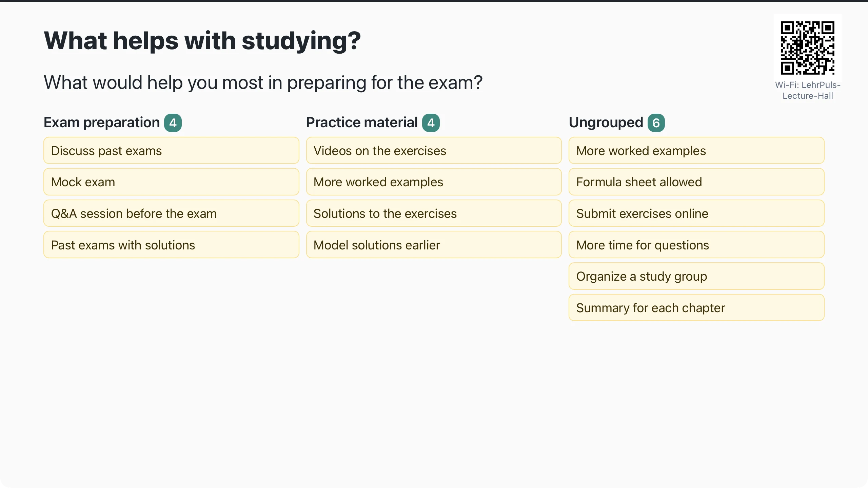The height and width of the screenshot is (488, 868).
Task: Click the QR code image
Action: 807,48
